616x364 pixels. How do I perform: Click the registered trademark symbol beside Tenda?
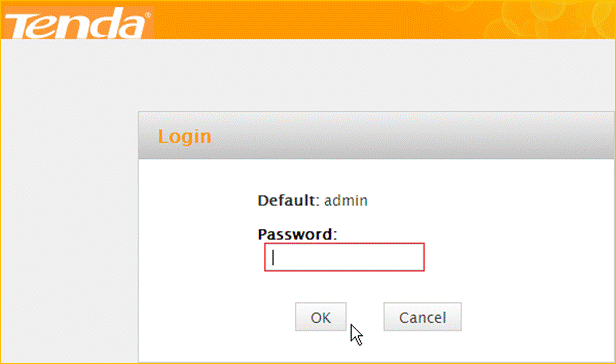point(148,15)
